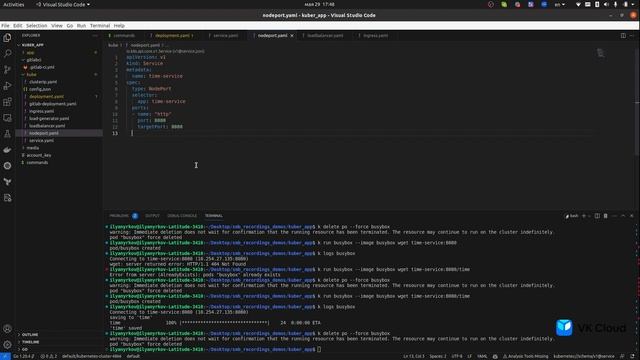Open clusterip.yaml in Explorer
Viewport: 640px width, 360px height.
pos(43,82)
